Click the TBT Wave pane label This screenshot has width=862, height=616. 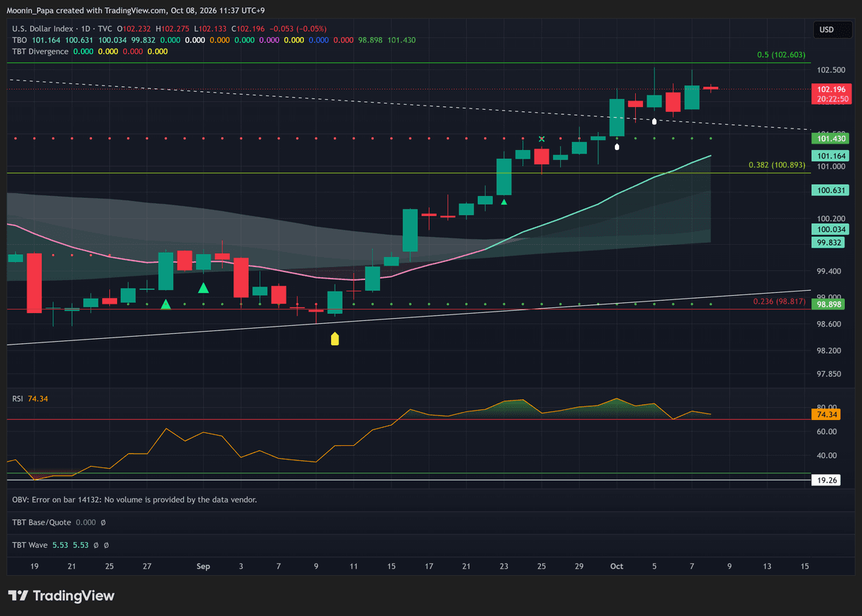click(x=29, y=546)
